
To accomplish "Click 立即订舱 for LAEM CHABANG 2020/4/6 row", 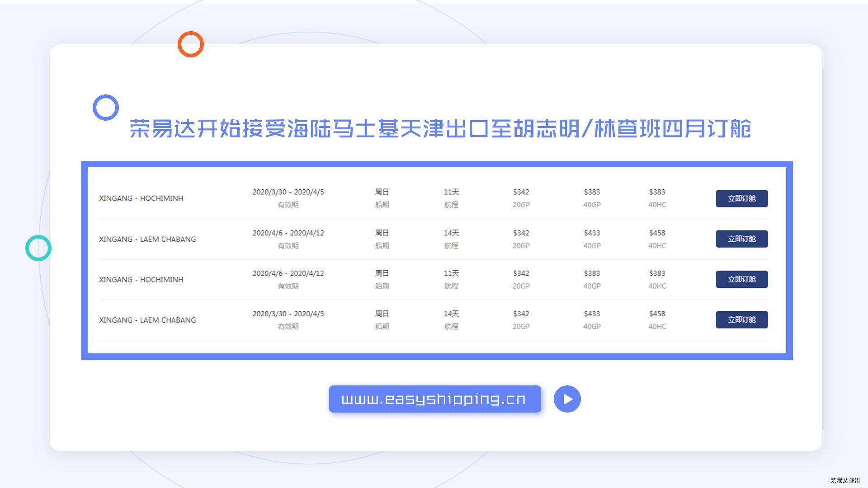I will click(x=741, y=239).
